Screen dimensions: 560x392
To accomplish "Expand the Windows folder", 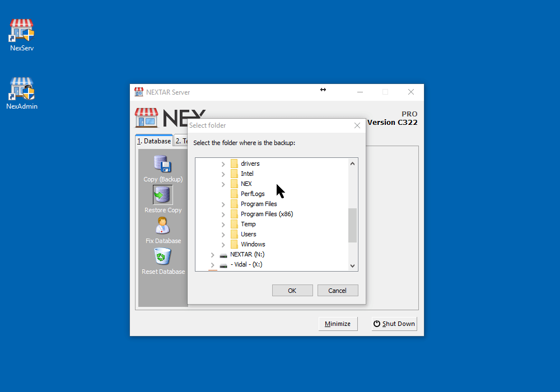I will pyautogui.click(x=223, y=245).
